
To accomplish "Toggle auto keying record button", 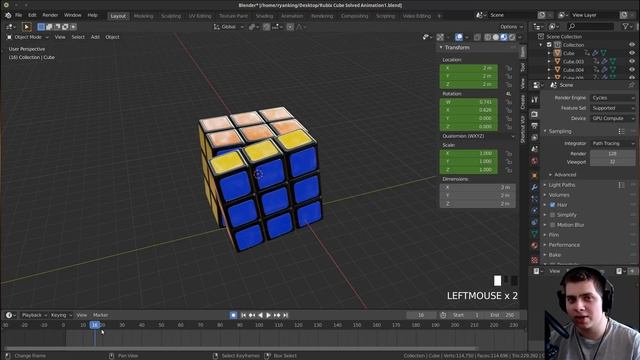I will (x=233, y=315).
